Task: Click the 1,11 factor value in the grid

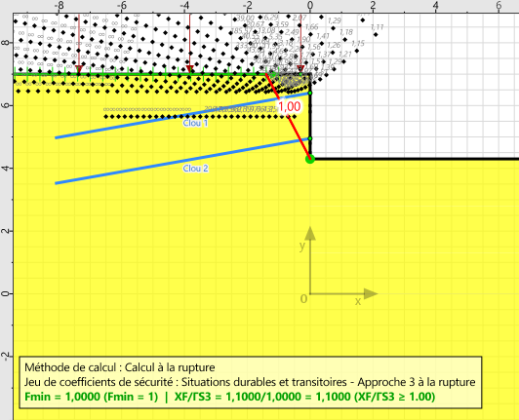Action: click(x=377, y=27)
